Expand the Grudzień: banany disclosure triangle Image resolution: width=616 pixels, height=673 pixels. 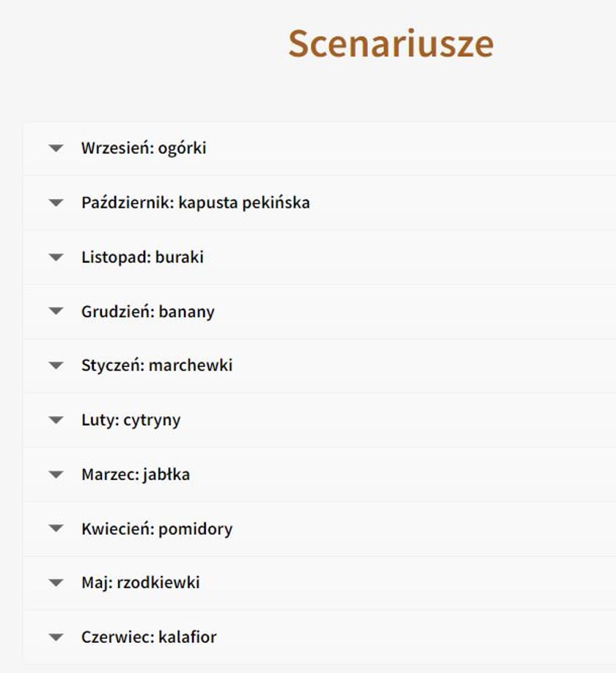(x=56, y=311)
